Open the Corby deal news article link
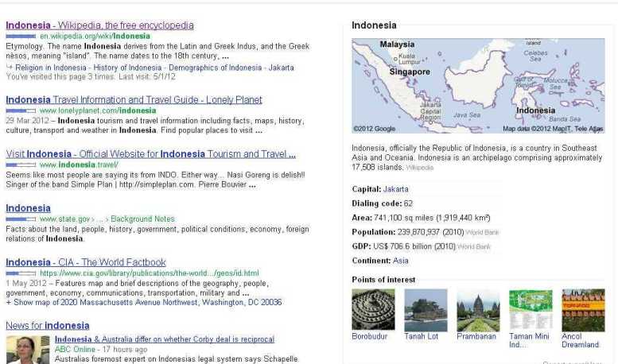This screenshot has width=618, height=364. point(165,339)
